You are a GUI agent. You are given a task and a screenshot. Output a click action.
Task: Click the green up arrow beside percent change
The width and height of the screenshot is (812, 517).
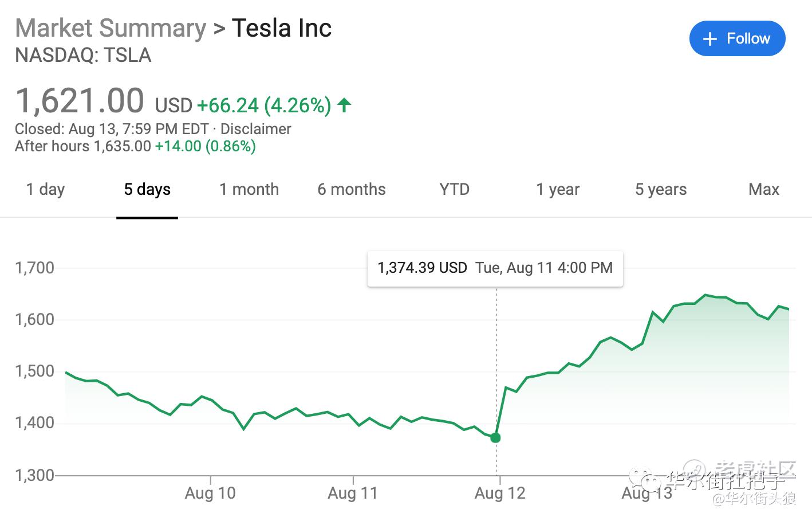(344, 105)
